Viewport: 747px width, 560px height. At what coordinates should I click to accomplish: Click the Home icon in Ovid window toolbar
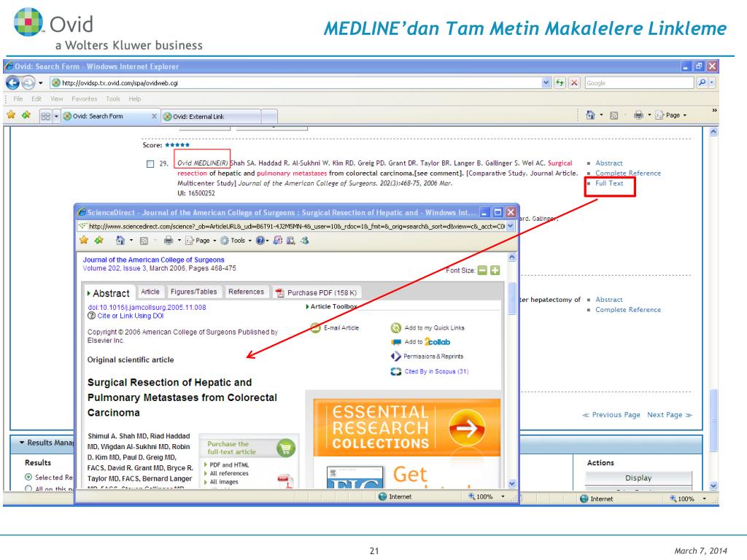[590, 114]
